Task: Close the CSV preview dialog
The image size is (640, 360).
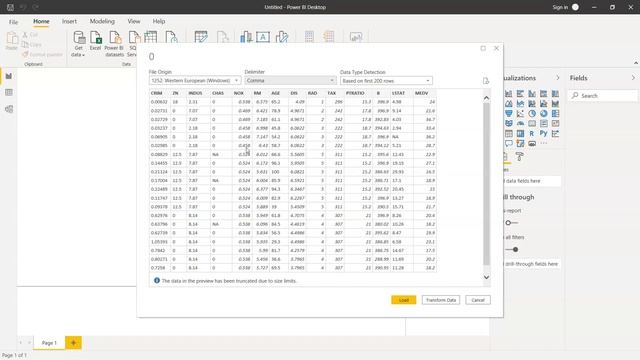Action: [x=496, y=48]
